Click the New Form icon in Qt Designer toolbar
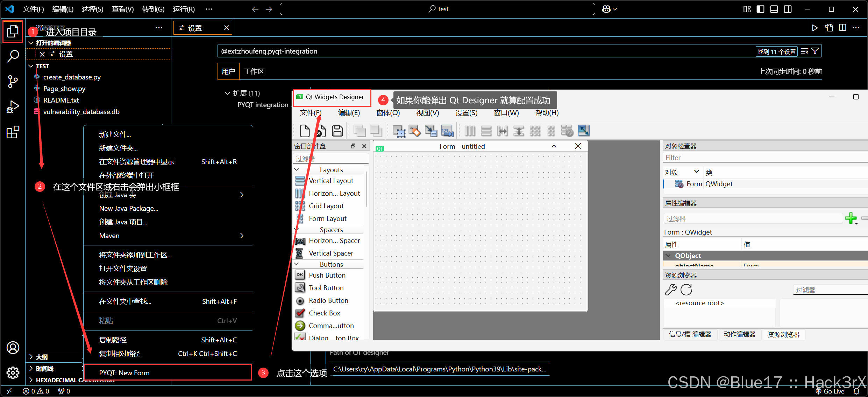 [x=305, y=131]
